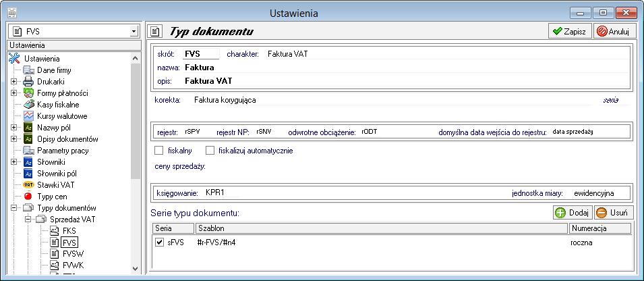Click the Ustawienia wrench icon in tree

(15, 58)
